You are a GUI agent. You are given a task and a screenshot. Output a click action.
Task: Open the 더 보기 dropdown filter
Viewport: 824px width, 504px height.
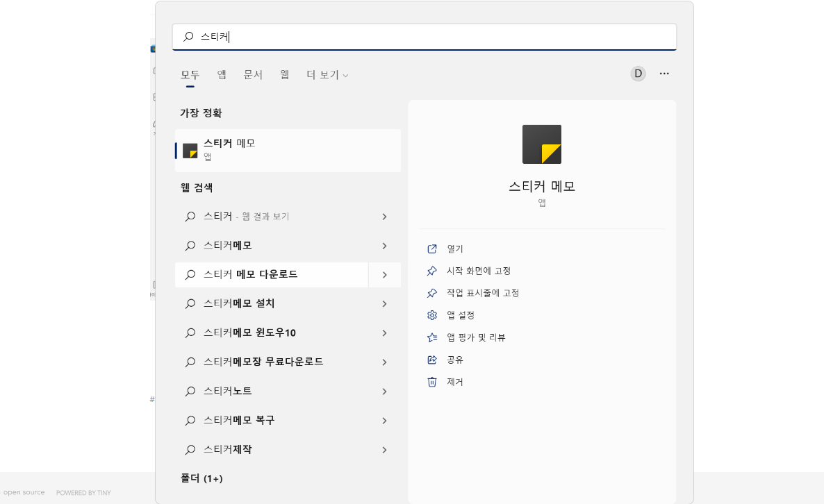[327, 75]
